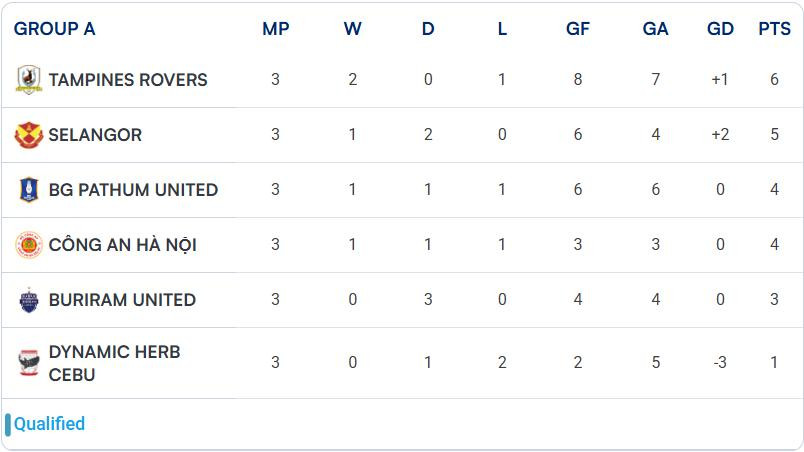804x452 pixels.
Task: Click the Tampines Rovers club crest
Action: coord(28,80)
